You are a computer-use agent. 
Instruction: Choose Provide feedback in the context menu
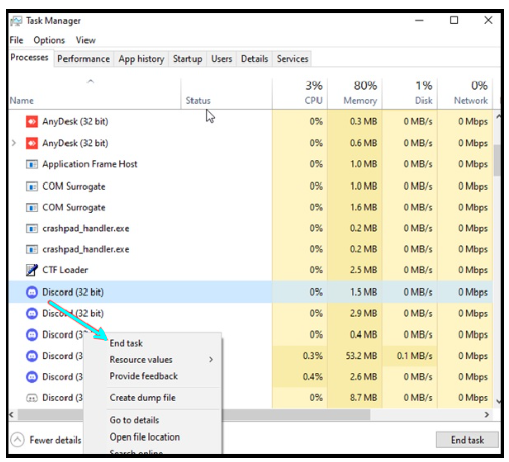pos(144,376)
